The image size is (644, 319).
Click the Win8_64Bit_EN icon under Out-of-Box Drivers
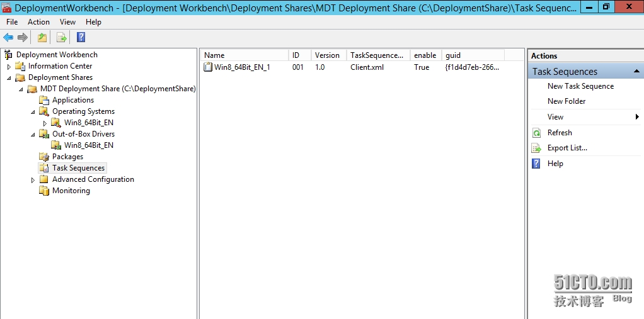pos(56,145)
